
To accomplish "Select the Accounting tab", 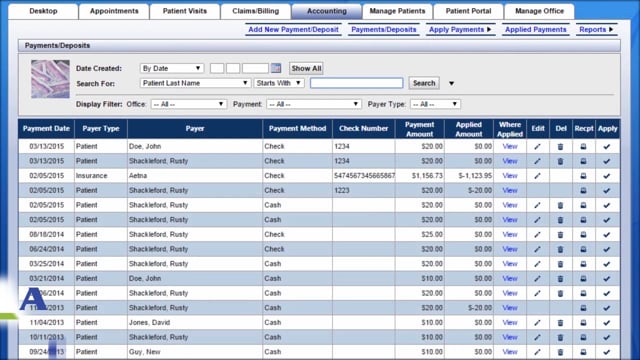I will [x=327, y=11].
